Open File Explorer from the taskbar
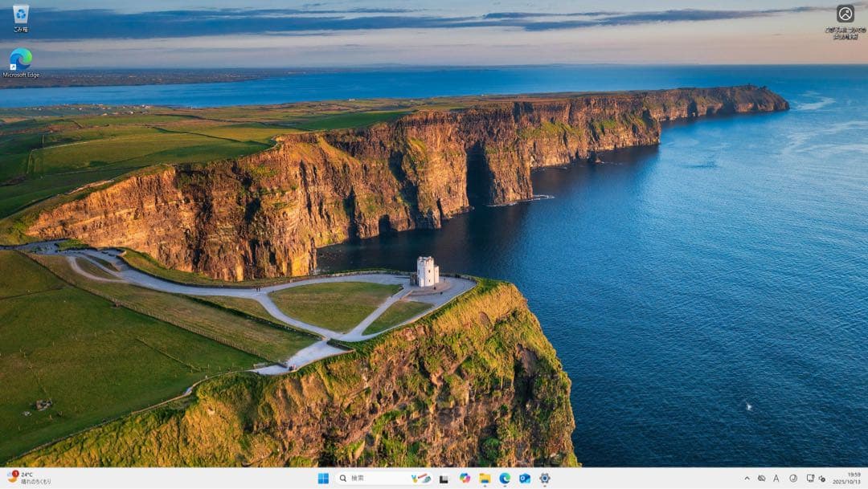Image resolution: width=868 pixels, height=489 pixels. (485, 479)
